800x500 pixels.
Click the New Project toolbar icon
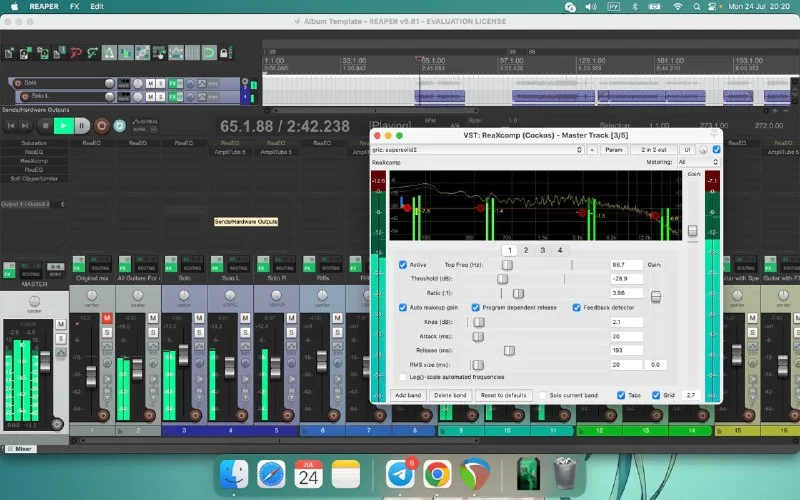pyautogui.click(x=9, y=52)
